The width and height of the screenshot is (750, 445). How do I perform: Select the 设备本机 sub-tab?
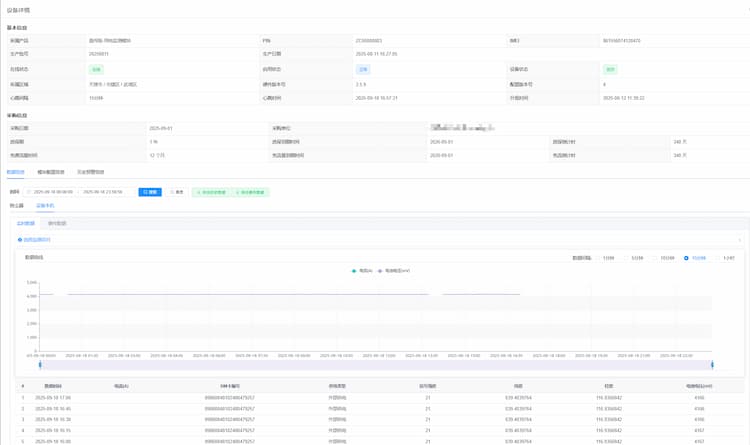pyautogui.click(x=45, y=205)
